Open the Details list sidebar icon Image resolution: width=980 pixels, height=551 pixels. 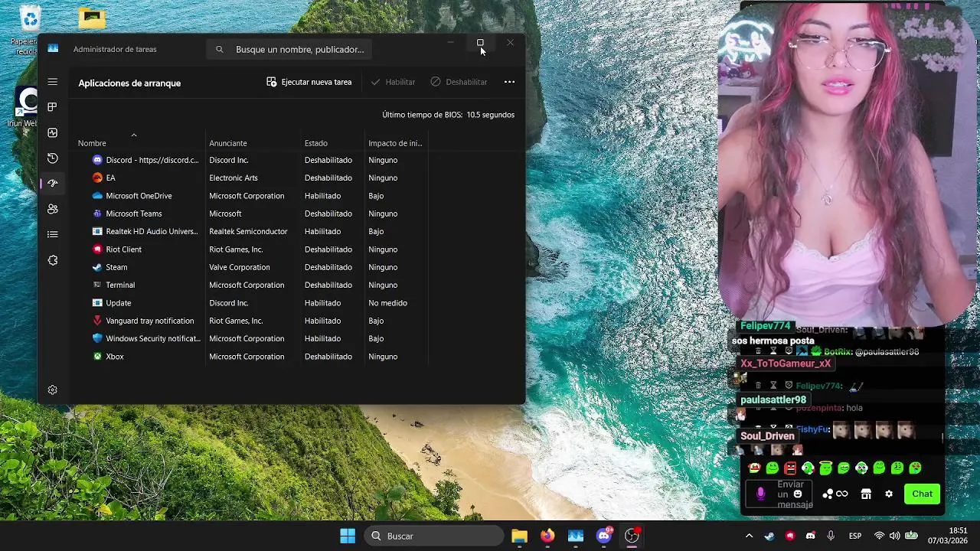coord(52,234)
